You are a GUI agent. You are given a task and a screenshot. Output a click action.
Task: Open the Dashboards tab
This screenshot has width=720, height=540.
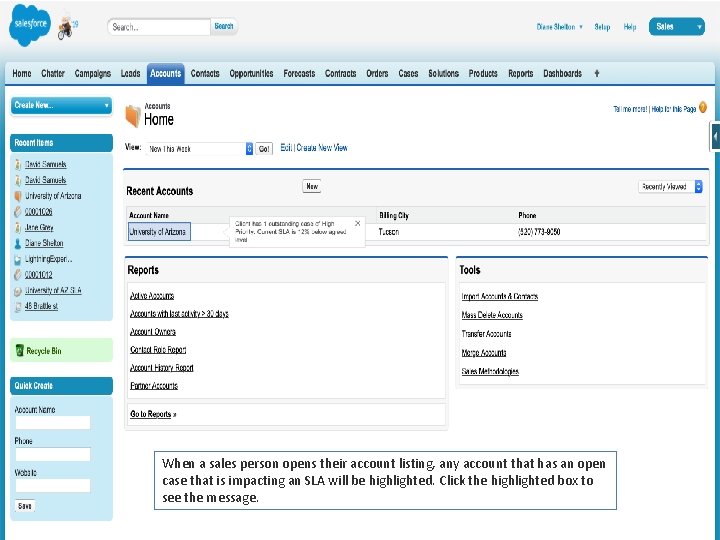(562, 73)
